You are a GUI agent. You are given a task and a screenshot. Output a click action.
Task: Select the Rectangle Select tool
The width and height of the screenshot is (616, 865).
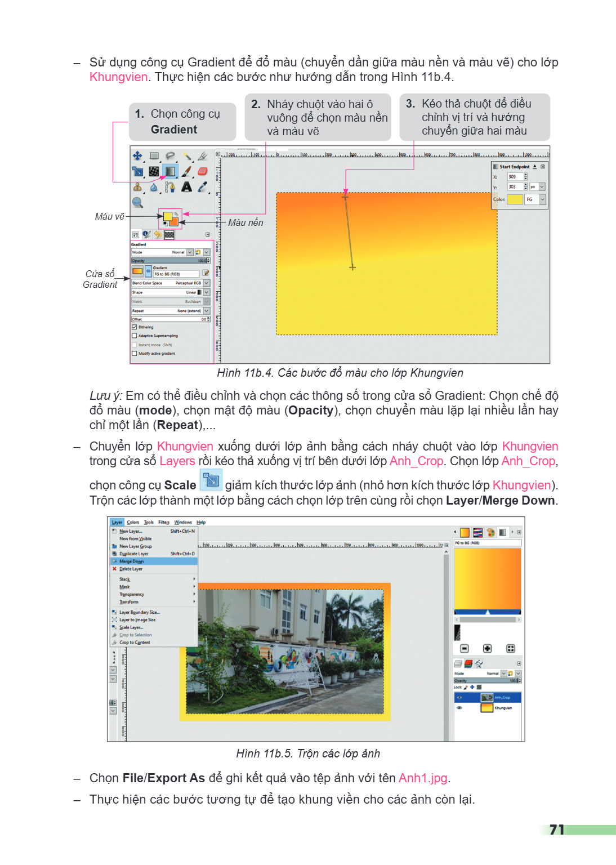point(154,155)
